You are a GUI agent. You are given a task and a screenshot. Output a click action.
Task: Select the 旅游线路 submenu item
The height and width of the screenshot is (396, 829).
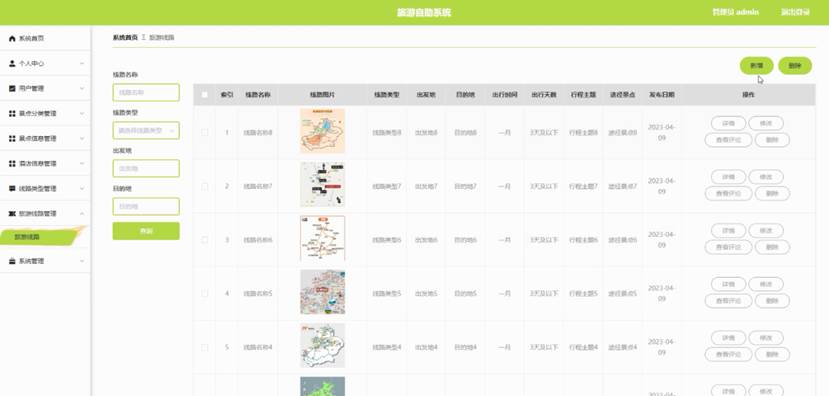[x=41, y=237]
